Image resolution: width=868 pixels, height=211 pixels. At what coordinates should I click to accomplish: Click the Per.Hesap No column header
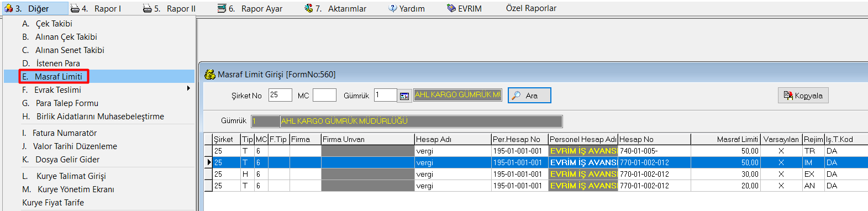pyautogui.click(x=520, y=139)
